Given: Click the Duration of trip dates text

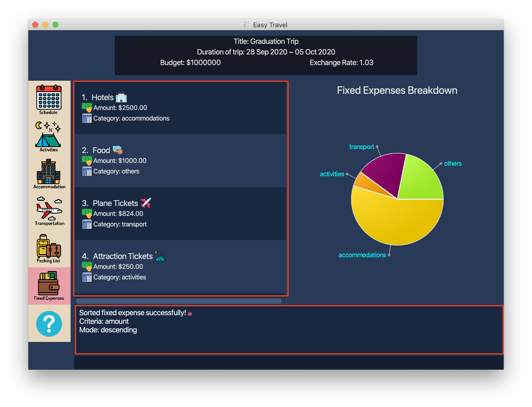Looking at the screenshot, I should tap(266, 52).
